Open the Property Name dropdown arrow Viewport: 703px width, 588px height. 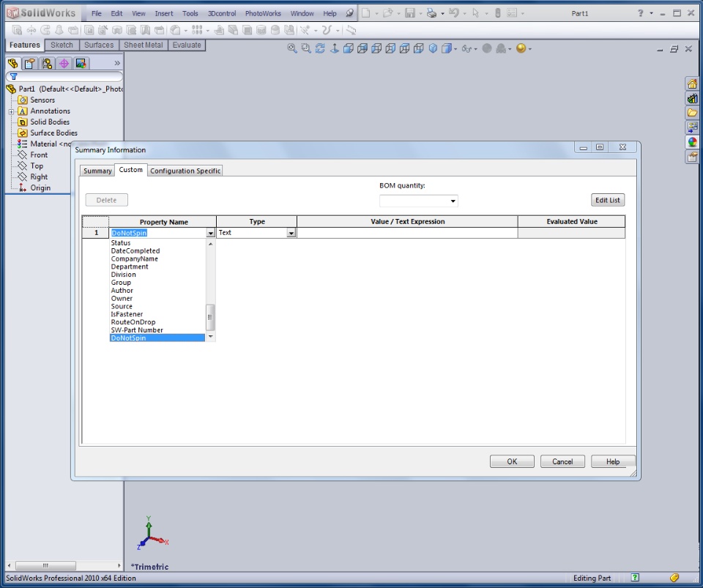pyautogui.click(x=211, y=233)
